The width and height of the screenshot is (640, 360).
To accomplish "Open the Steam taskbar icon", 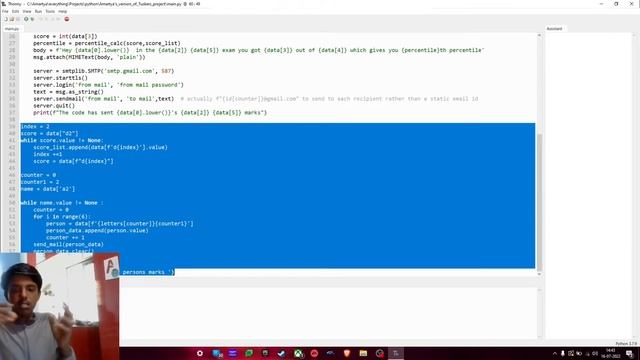I will (x=281, y=353).
